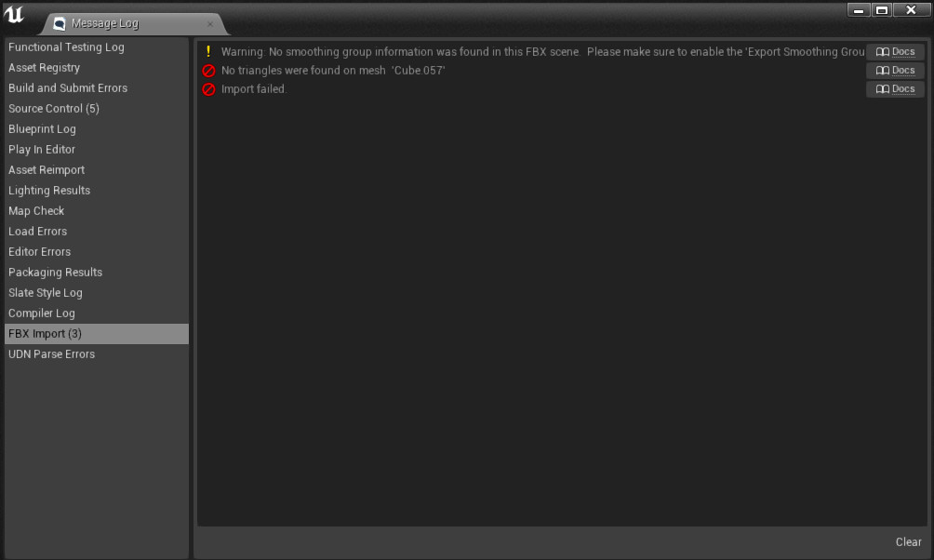Click the Unreal Engine logo icon
The image size is (934, 560).
click(14, 14)
